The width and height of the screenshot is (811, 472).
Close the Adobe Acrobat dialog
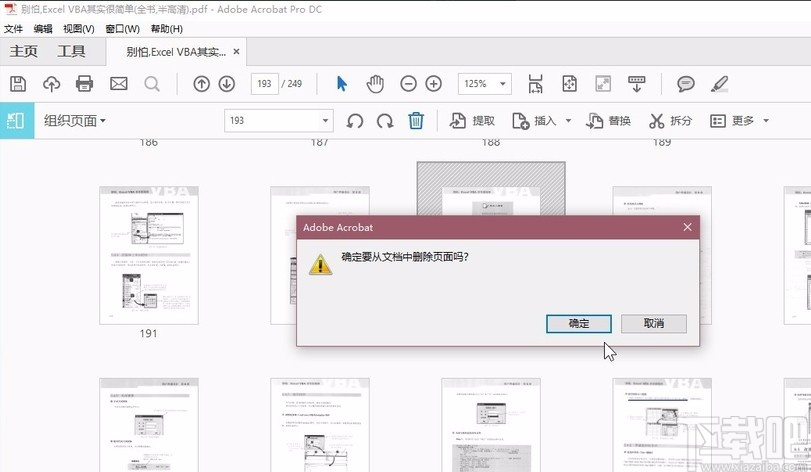[687, 227]
